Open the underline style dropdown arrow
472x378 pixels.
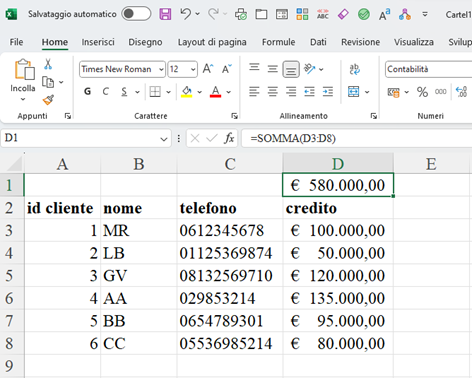[137, 92]
